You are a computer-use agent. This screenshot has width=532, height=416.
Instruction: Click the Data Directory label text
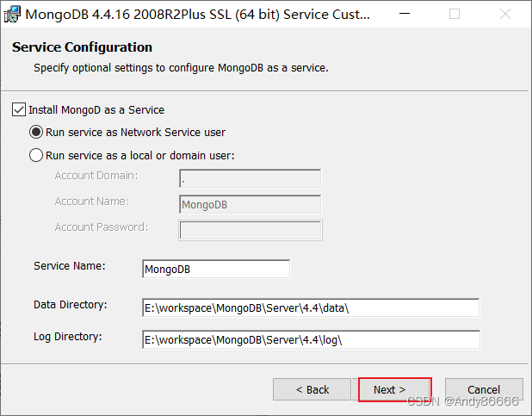(x=70, y=305)
